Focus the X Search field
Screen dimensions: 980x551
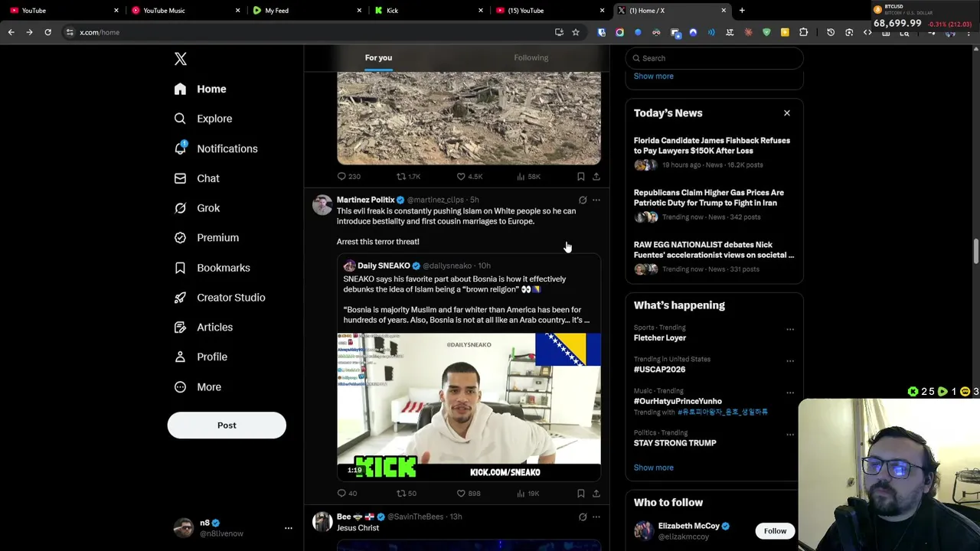(x=714, y=58)
